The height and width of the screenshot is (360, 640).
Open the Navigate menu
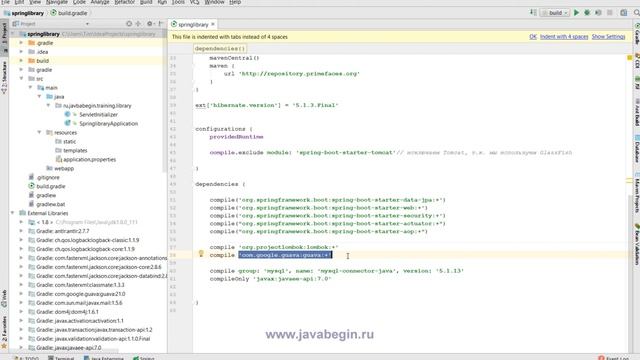pos(57,2)
